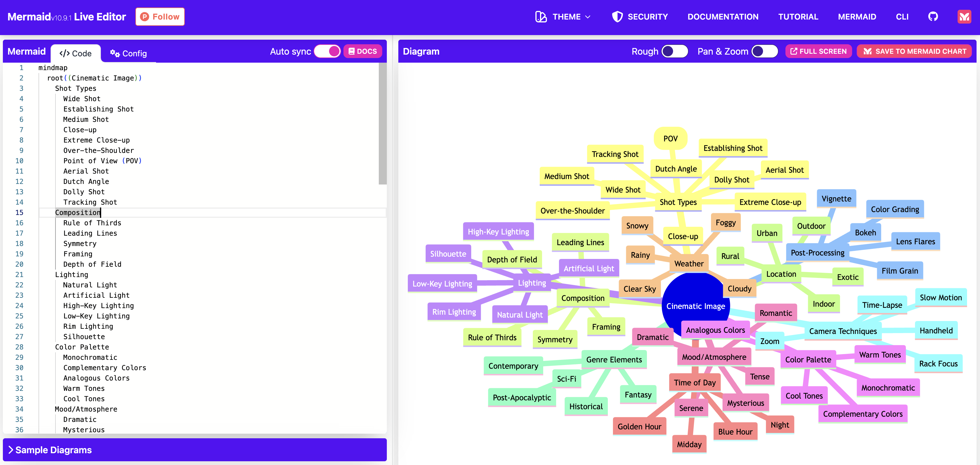Expand the Sample Diagrams section
Image resolution: width=980 pixels, height=465 pixels.
tap(50, 450)
